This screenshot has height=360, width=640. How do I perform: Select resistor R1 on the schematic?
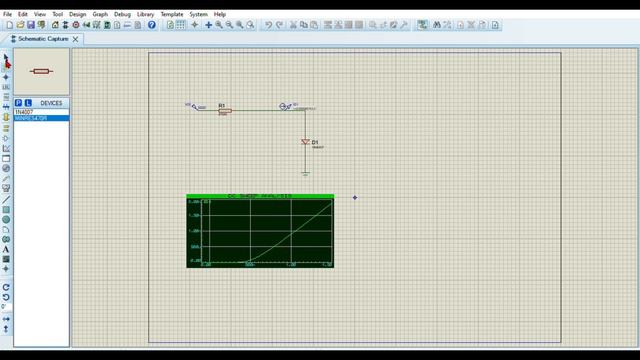click(225, 110)
